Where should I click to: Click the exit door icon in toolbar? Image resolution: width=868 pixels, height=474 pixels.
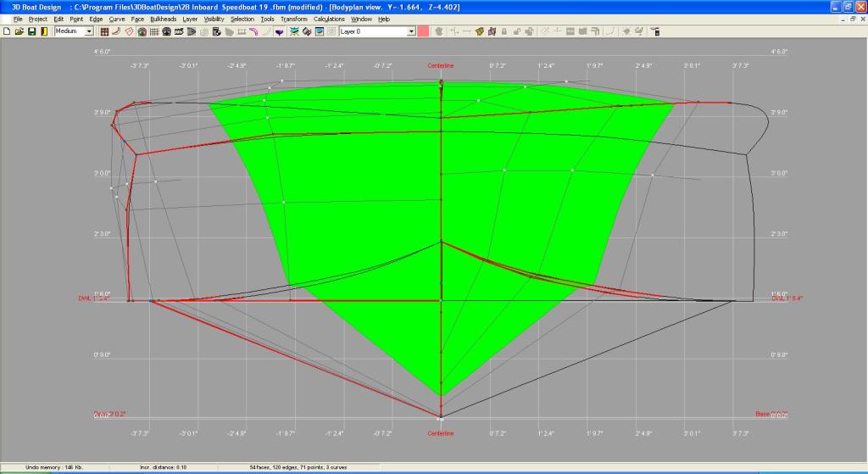click(x=43, y=31)
